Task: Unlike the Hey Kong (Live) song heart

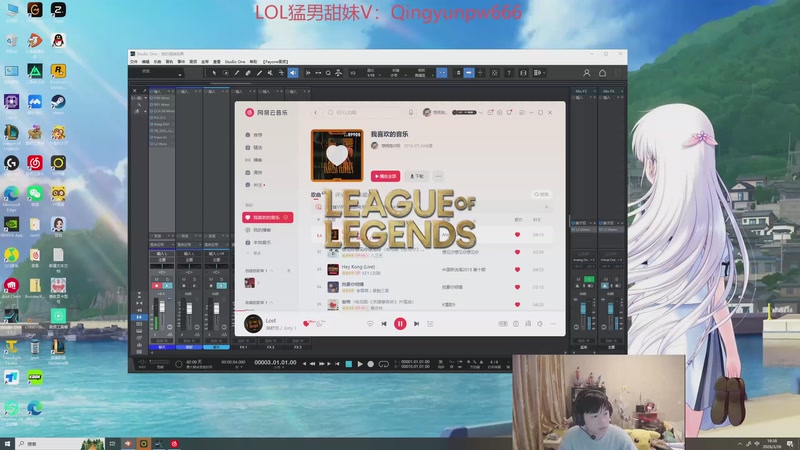Action: (x=517, y=269)
